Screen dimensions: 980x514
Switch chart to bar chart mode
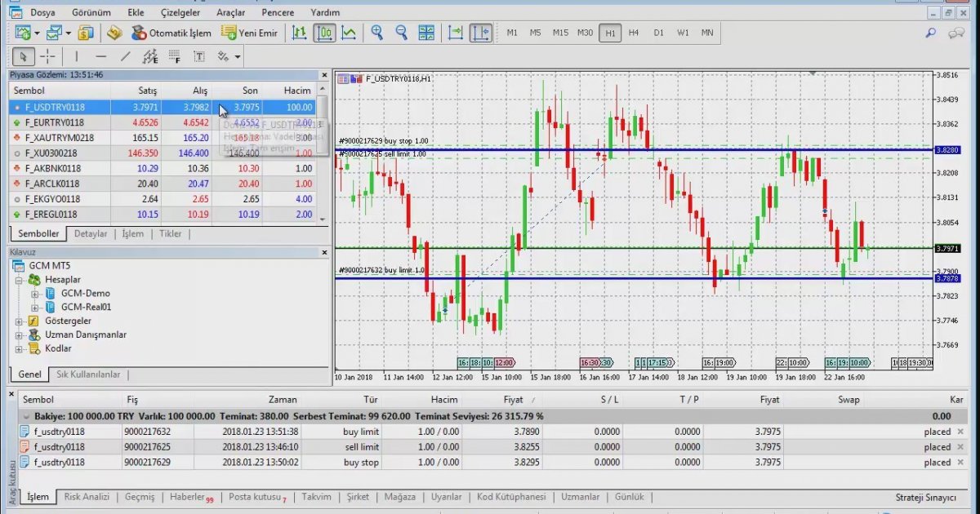click(300, 33)
